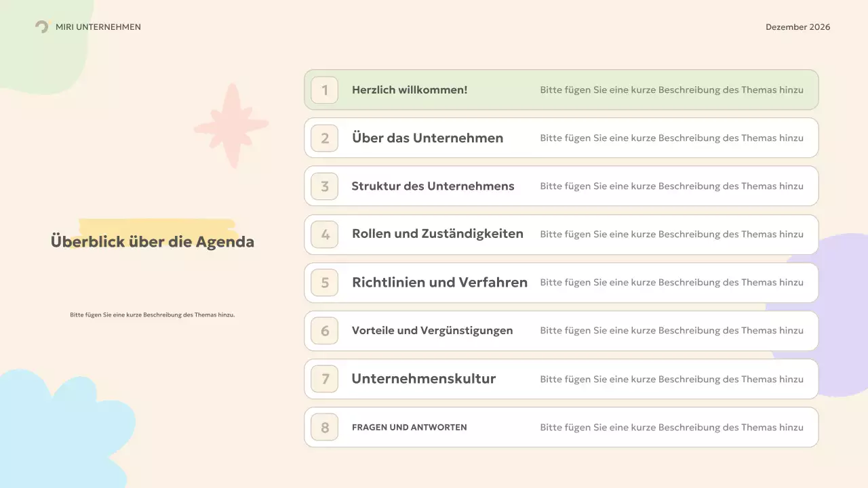Image resolution: width=868 pixels, height=488 pixels.
Task: Toggle selection of 'Unternehmenskultur' row
Action: [x=561, y=379]
